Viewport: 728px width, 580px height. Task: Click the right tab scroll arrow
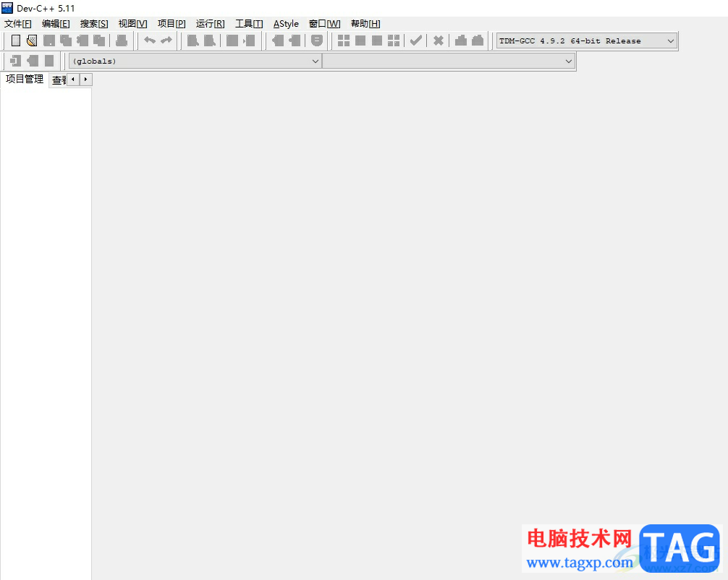click(85, 80)
